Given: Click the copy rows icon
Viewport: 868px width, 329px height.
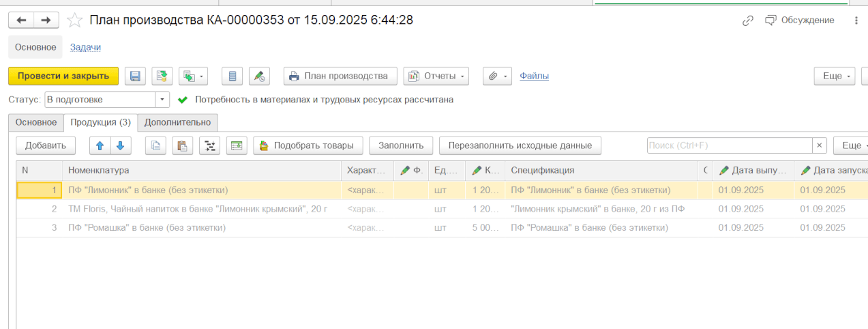Looking at the screenshot, I should point(155,145).
